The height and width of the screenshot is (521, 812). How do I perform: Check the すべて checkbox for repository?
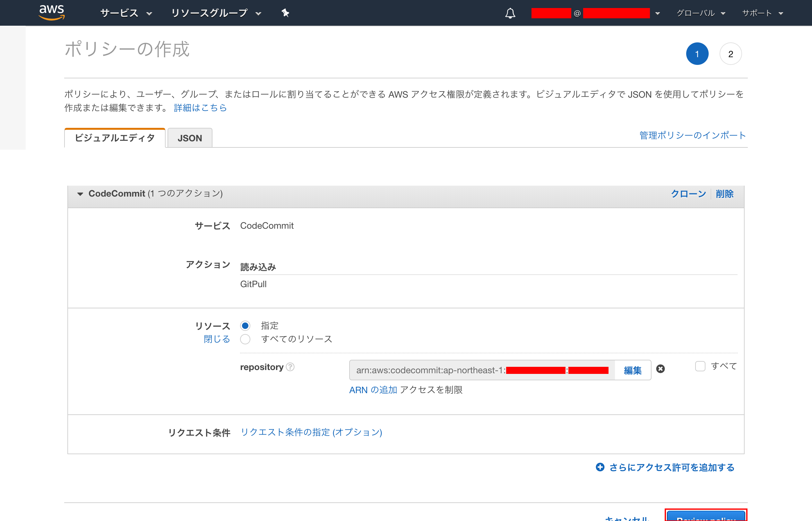tap(700, 366)
